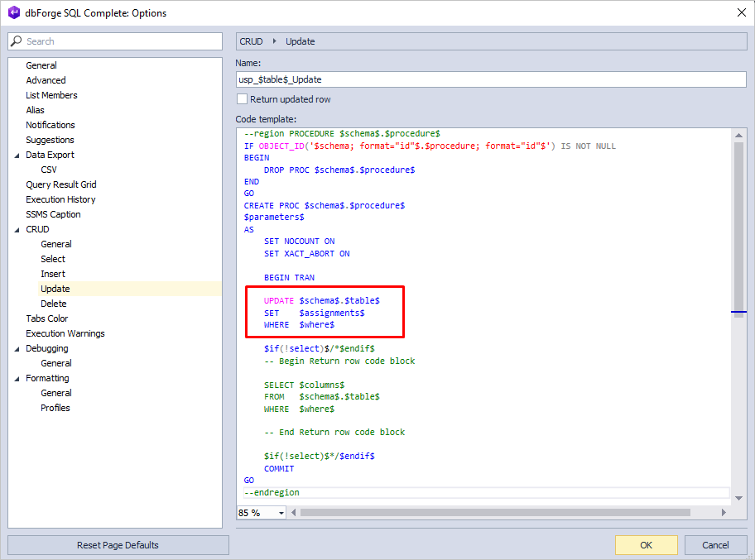Select the Debugging tree item

tap(47, 349)
